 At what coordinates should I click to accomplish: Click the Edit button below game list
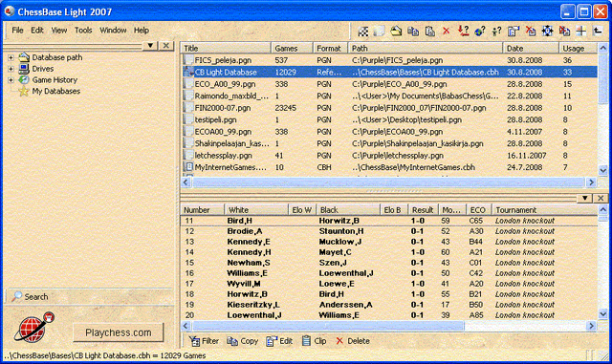(279, 341)
